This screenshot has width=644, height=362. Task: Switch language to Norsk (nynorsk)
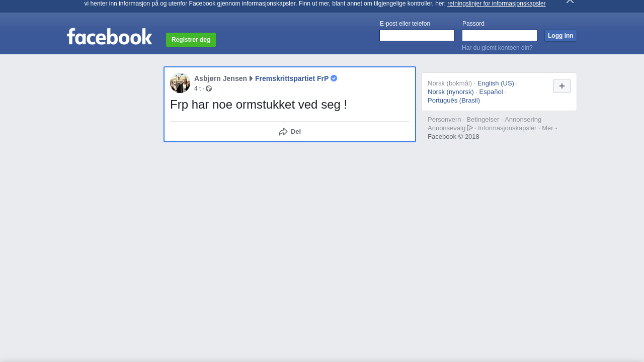tap(451, 92)
